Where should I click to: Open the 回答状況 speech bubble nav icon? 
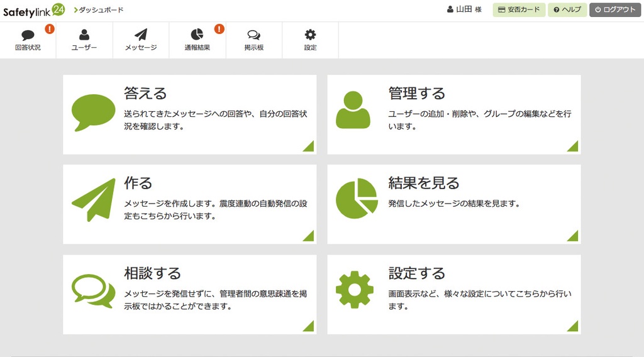coord(28,35)
